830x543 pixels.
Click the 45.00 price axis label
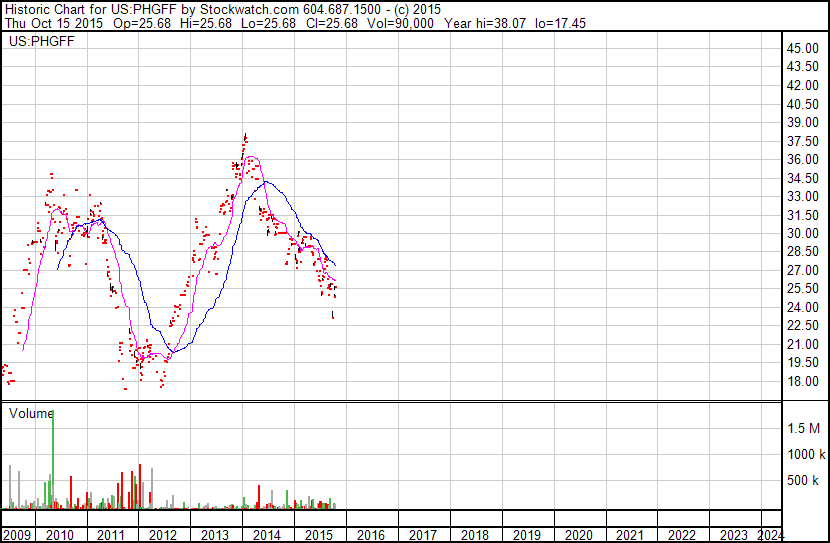pos(803,48)
